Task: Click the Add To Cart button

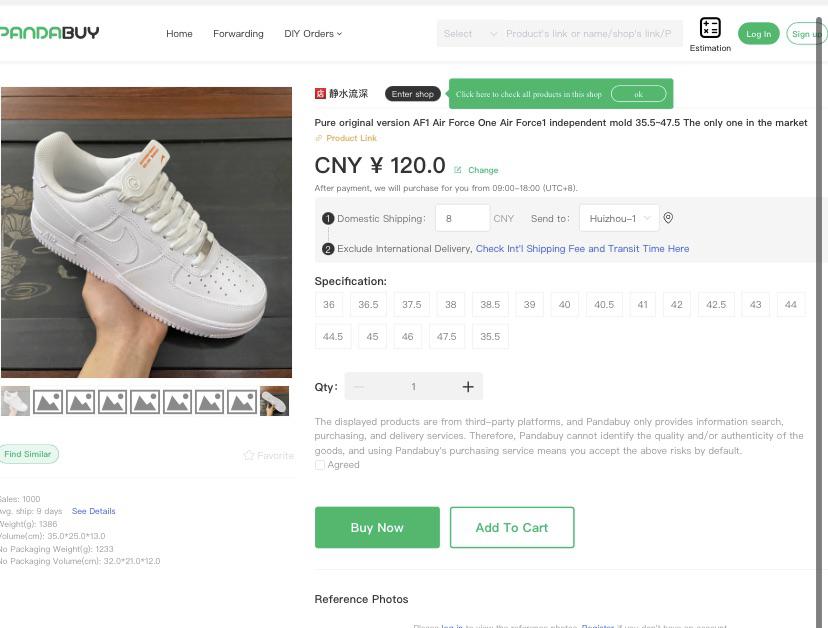Action: click(511, 527)
